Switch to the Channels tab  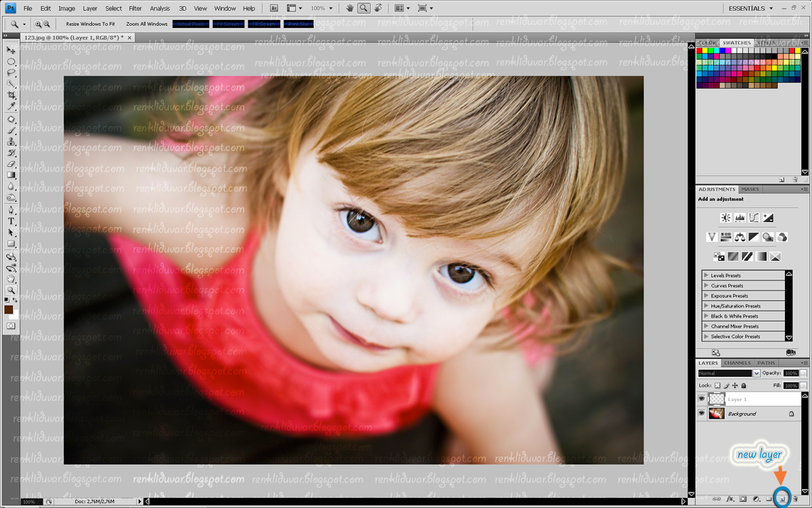point(738,363)
